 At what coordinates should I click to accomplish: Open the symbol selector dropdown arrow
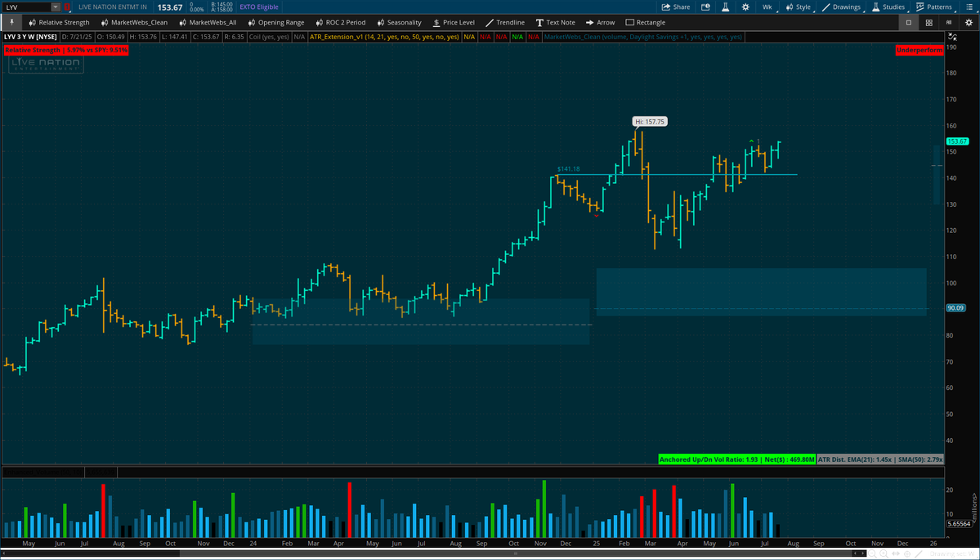55,7
